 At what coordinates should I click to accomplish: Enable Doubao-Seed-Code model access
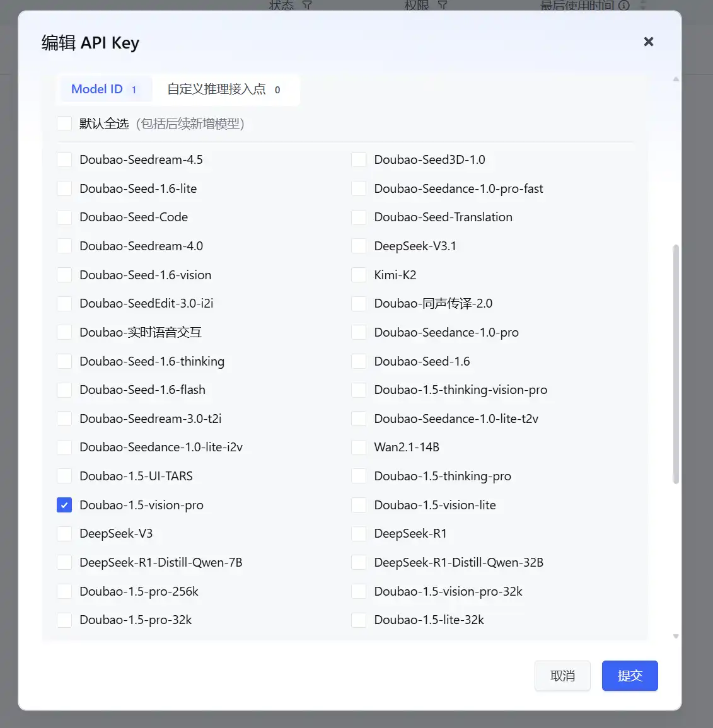click(64, 217)
